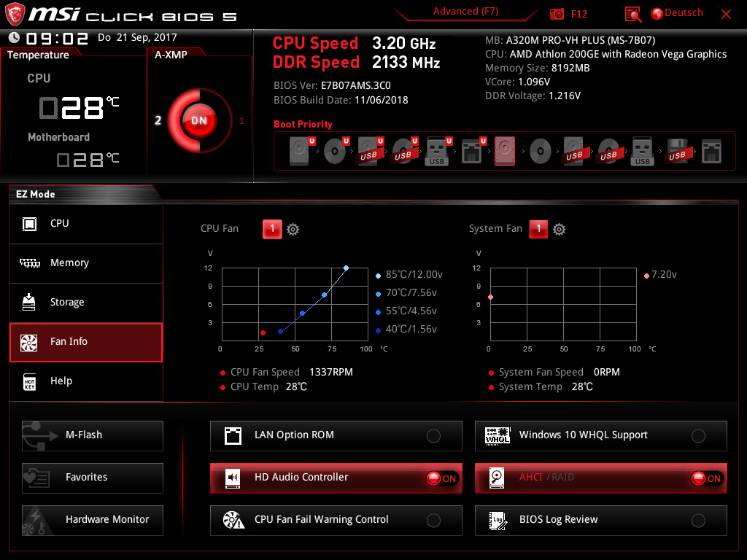747x560 pixels.
Task: Click the BIOS Build Date 11/06/2018 text
Action: pos(341,101)
